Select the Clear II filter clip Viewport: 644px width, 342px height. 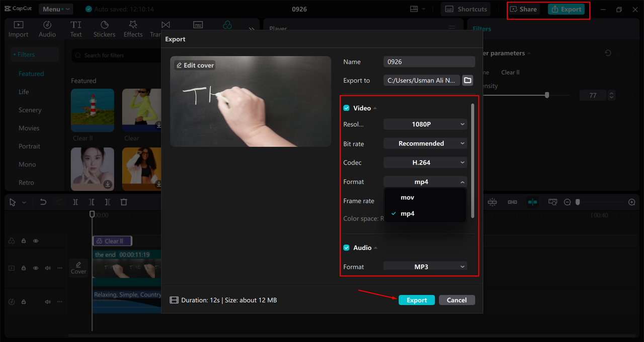coord(112,241)
